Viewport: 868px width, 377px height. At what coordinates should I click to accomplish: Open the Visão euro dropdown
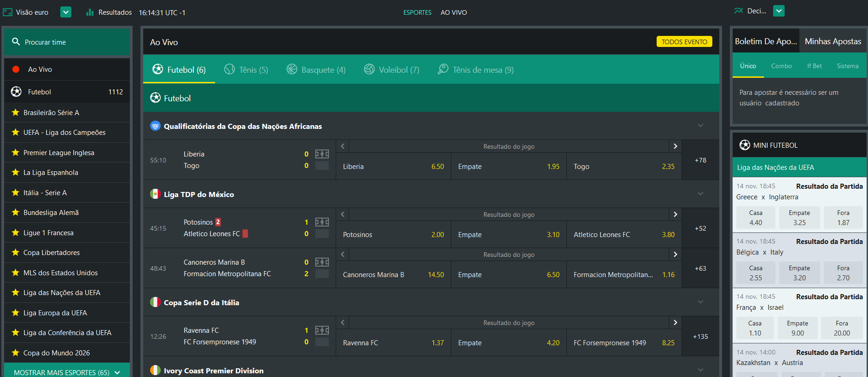pos(66,12)
